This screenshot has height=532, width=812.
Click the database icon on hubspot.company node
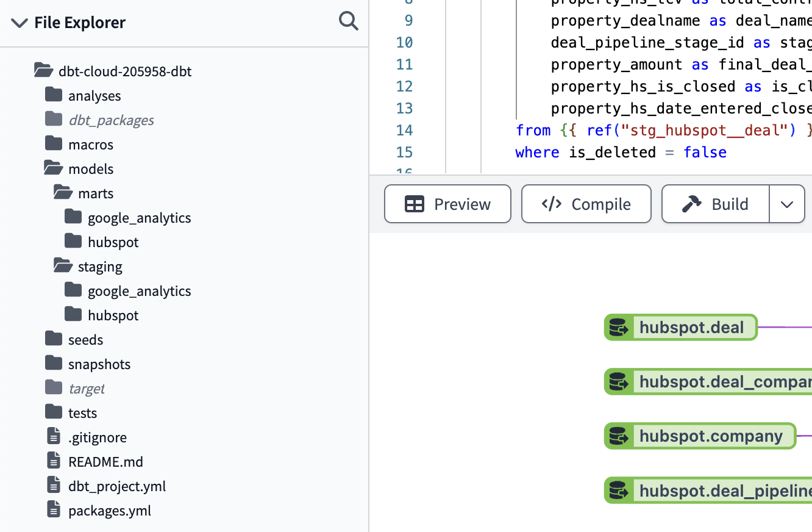[619, 436]
